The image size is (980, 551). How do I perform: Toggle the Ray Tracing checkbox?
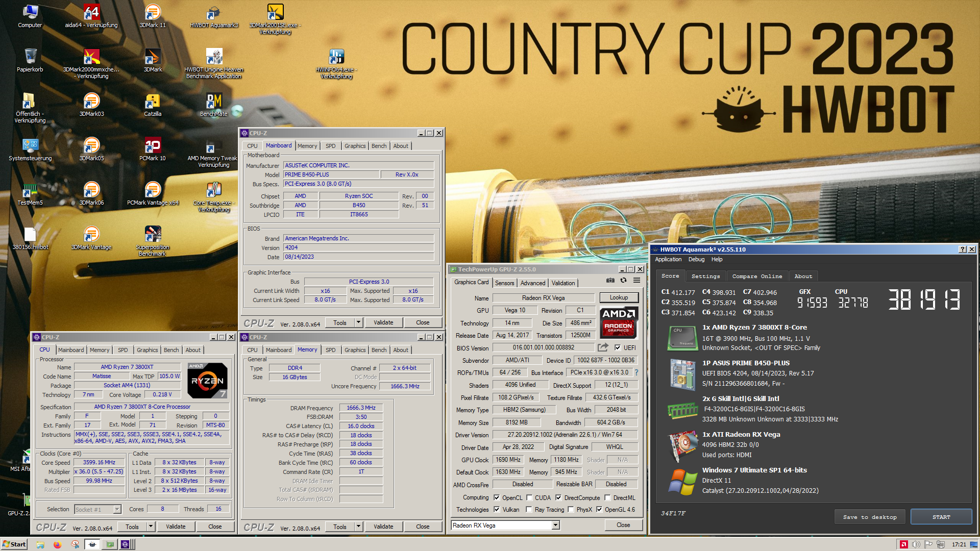point(529,509)
